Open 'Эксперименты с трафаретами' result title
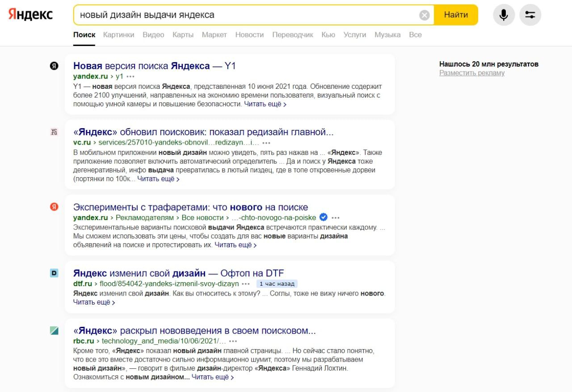The height and width of the screenshot is (392, 572). point(190,207)
